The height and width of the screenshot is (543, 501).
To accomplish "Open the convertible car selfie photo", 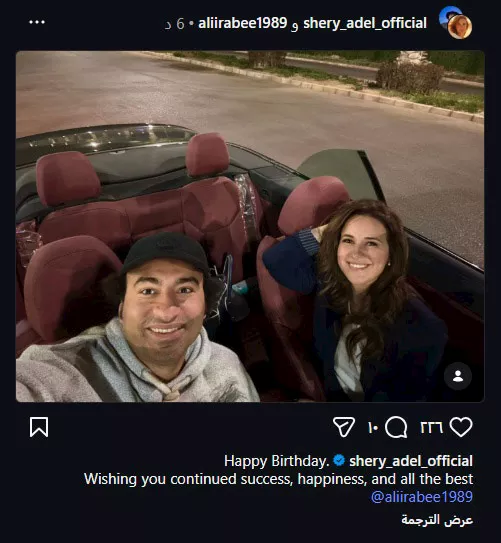I will 250,226.
